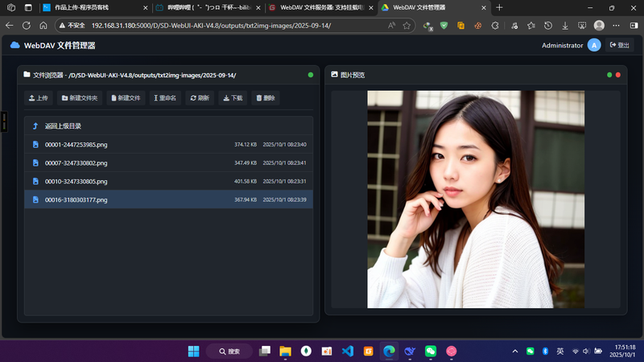The image size is (644, 362).
Task: Click the 重命名 rename button
Action: pyautogui.click(x=165, y=98)
